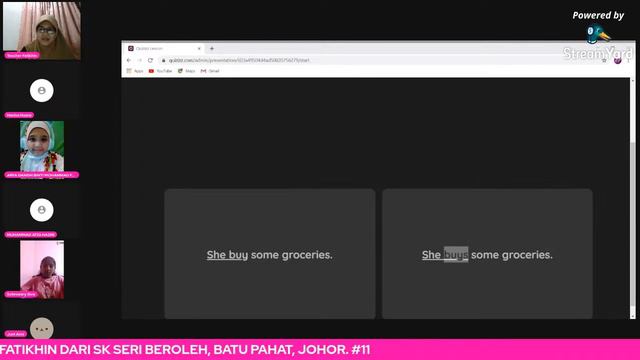Bookmark page with the star icon
Image resolution: width=640 pixels, height=360 pixels.
(x=604, y=60)
